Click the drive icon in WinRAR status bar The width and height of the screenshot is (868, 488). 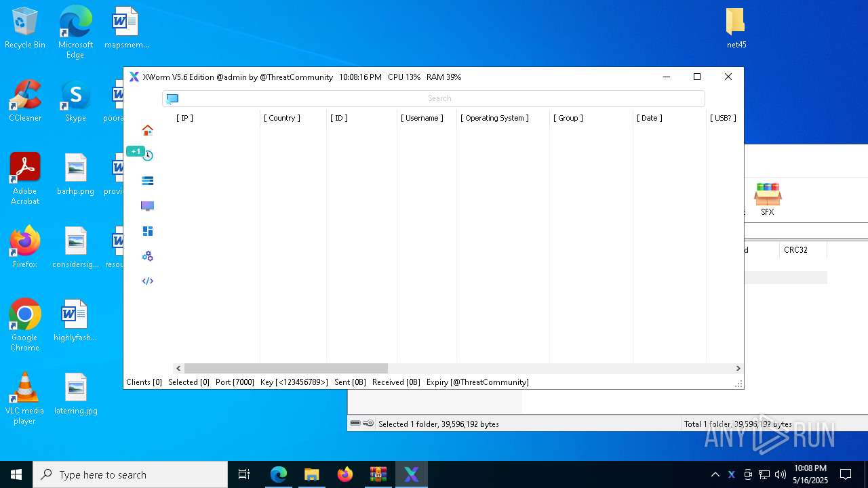click(x=355, y=424)
